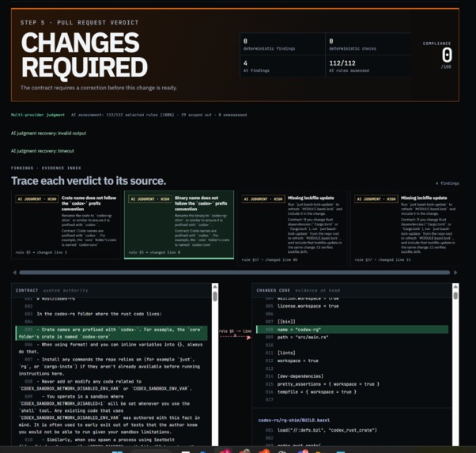Click the "deterministic checks" stat cell
Viewport: 476px width, 453px height.
click(368, 44)
